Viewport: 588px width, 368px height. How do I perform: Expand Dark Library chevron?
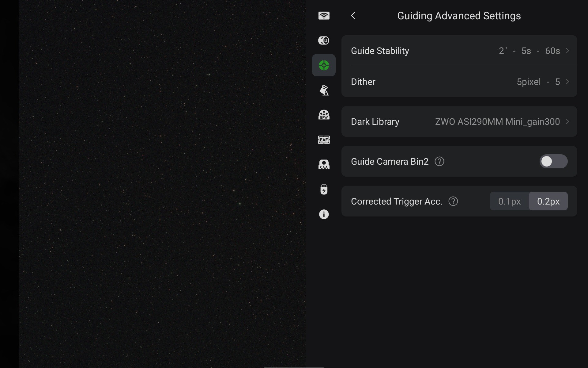[567, 121]
